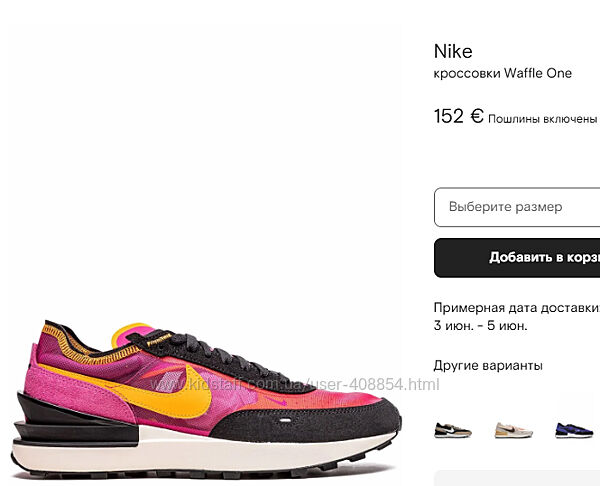600x486 pixels.
Task: Click the Добавить в корзину button
Action: pyautogui.click(x=517, y=258)
